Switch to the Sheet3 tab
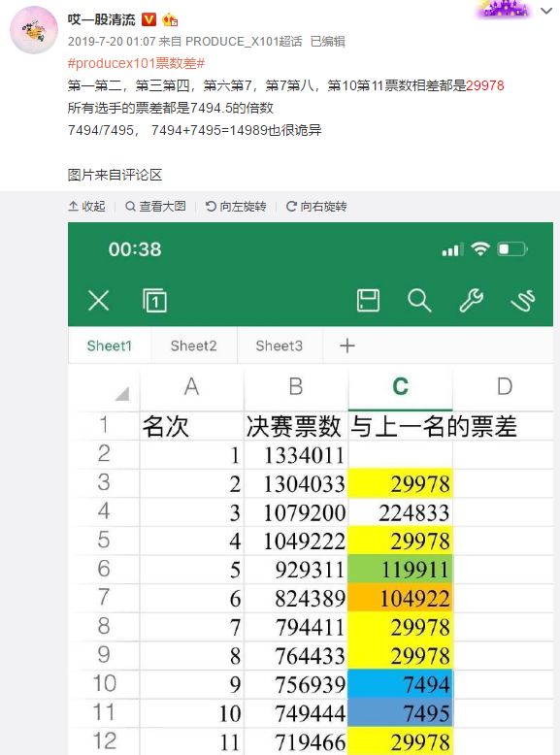 click(x=280, y=345)
